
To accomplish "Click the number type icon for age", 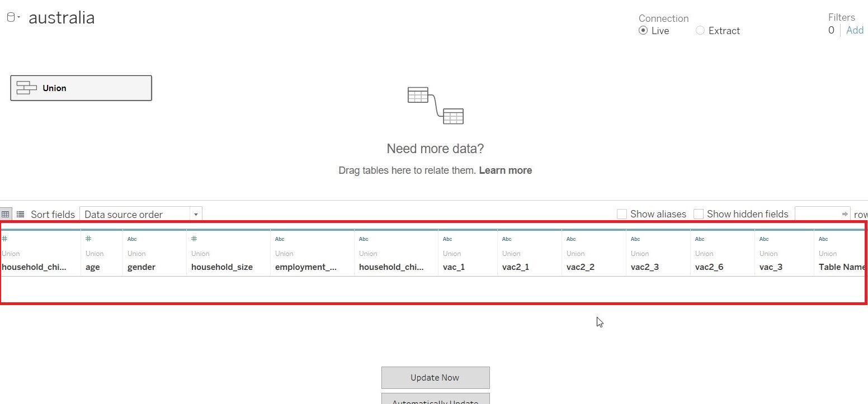I will pos(88,239).
